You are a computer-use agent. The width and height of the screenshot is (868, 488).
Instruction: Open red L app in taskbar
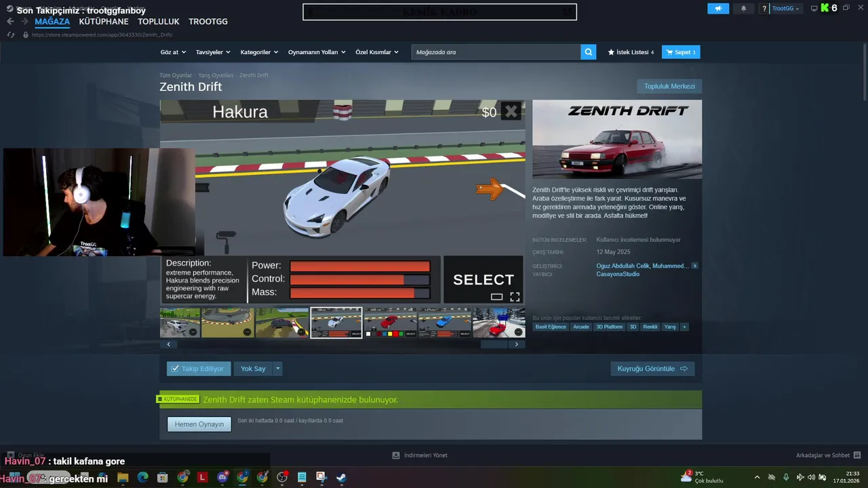[202, 478]
